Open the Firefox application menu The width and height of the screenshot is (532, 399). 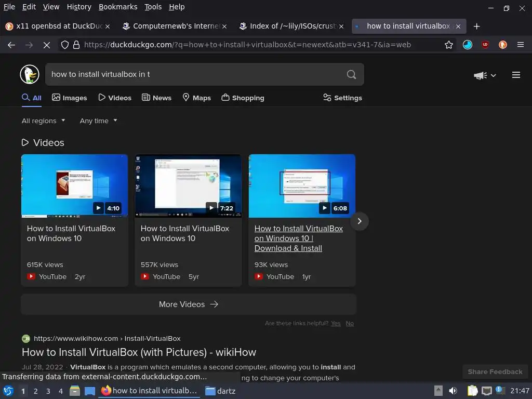coord(520,45)
